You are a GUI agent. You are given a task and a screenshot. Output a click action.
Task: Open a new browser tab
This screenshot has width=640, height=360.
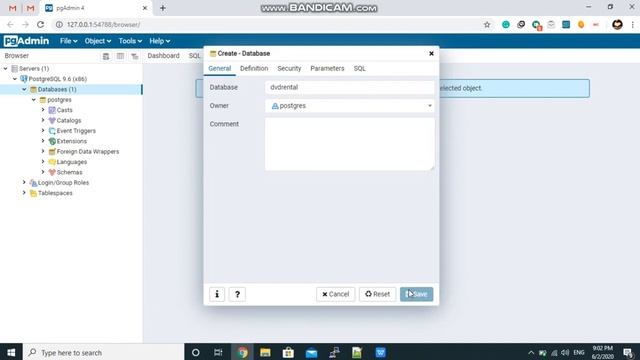click(162, 8)
